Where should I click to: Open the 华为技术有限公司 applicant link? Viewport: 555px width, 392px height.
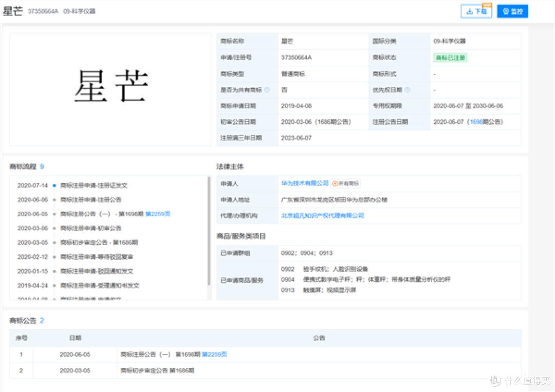[x=305, y=183]
